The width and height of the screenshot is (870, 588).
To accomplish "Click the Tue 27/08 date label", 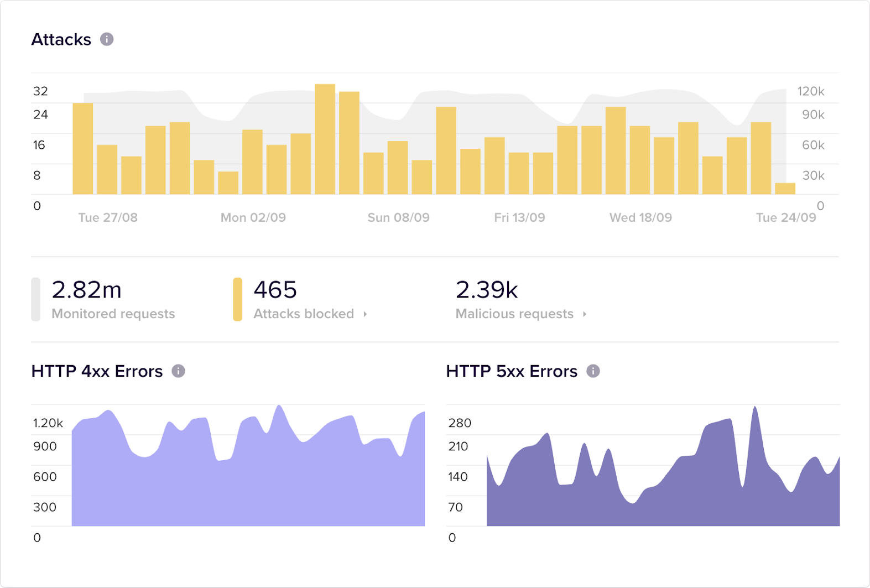I will click(108, 217).
